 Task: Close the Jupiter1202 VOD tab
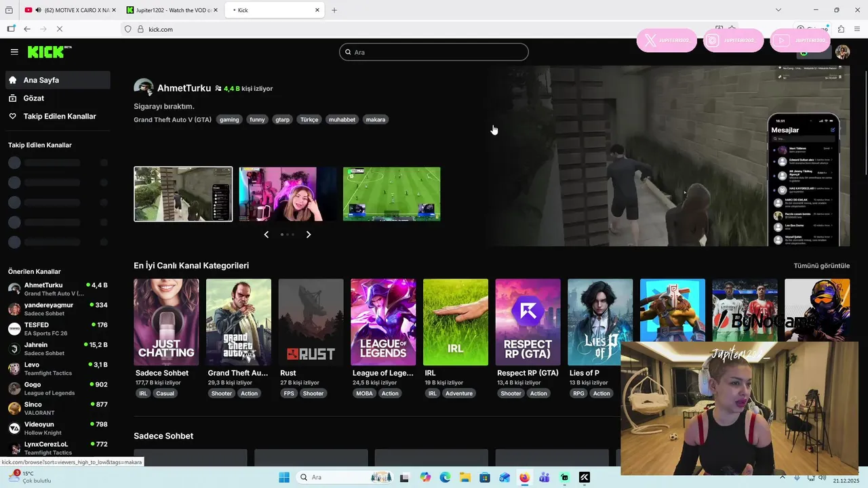coord(216,10)
